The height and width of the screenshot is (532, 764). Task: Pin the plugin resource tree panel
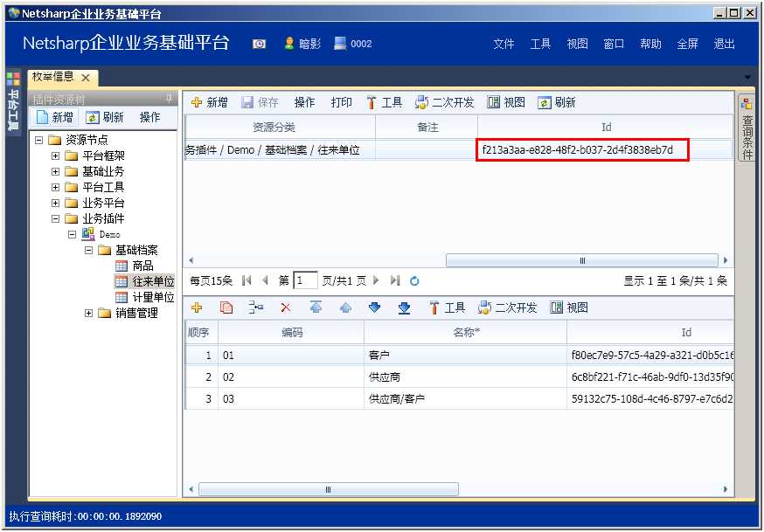click(169, 99)
